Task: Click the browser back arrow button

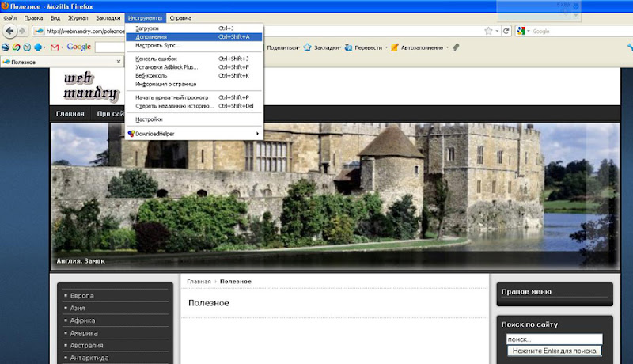Action: click(x=10, y=32)
